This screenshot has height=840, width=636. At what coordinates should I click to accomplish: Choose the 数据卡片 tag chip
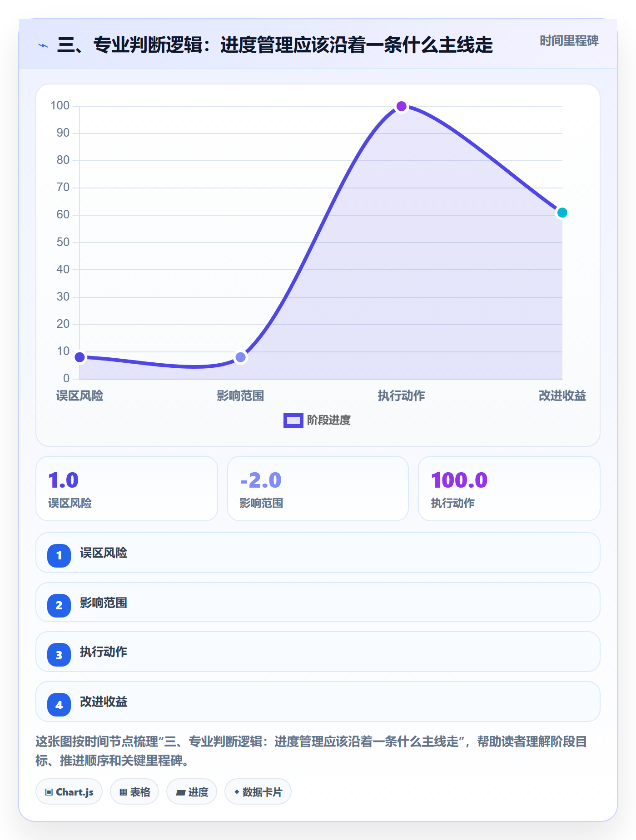tap(258, 792)
